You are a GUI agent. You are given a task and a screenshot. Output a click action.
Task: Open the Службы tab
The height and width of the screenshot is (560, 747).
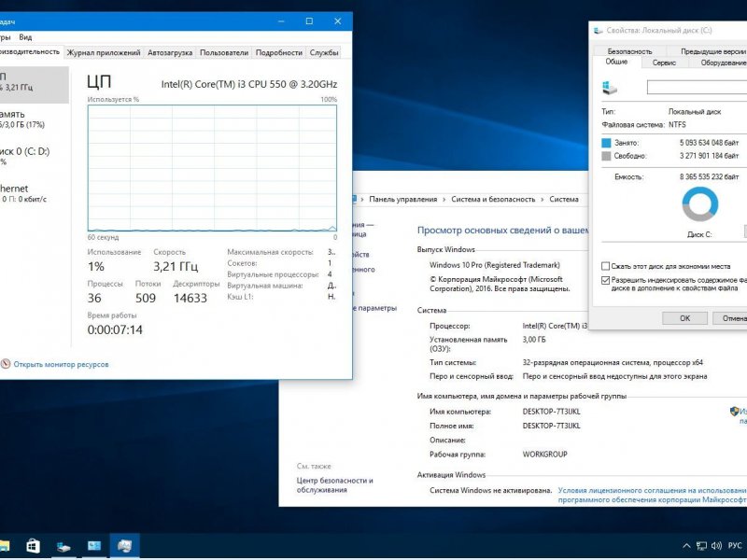pos(324,52)
